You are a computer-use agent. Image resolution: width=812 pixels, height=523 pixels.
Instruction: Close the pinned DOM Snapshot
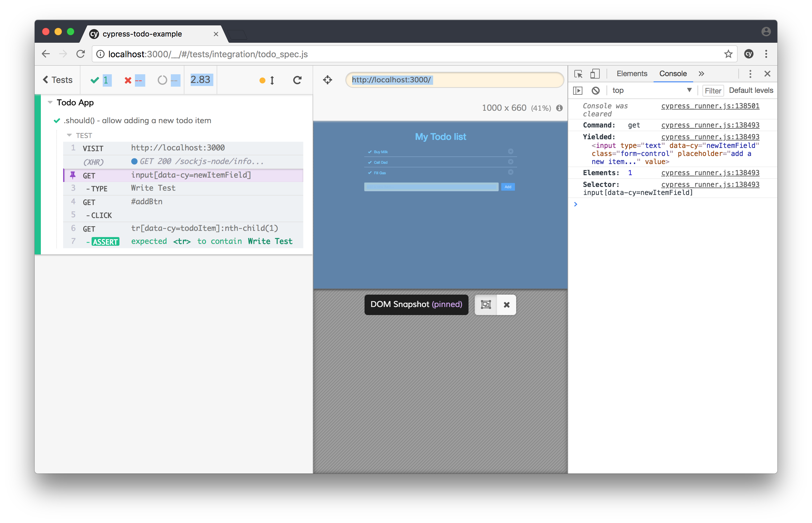click(x=506, y=305)
